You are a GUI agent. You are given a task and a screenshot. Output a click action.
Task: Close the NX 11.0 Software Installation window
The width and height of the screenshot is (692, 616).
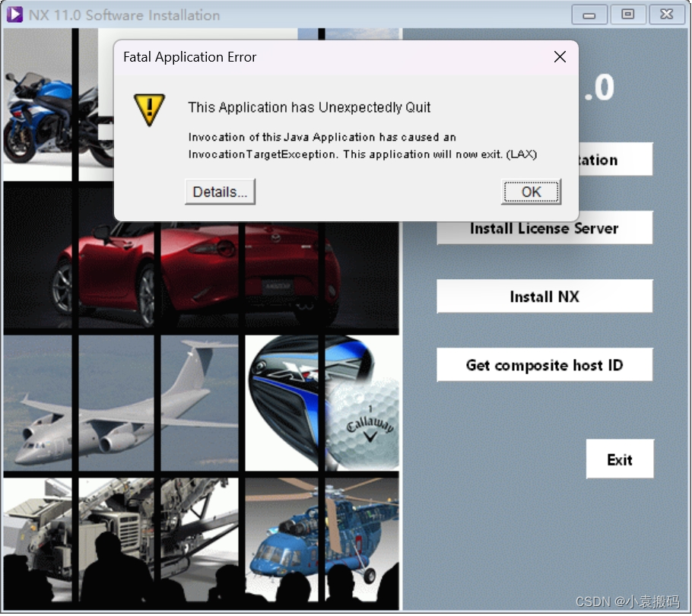tap(667, 15)
